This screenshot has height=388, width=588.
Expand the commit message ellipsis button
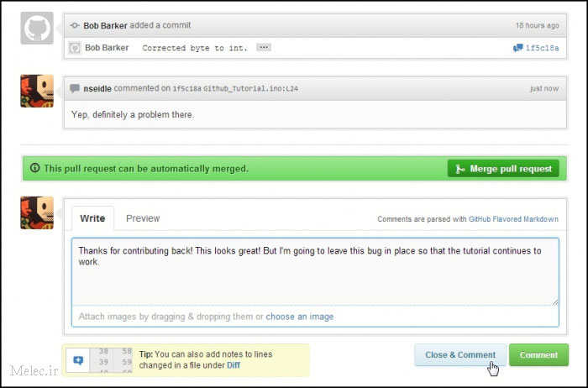[264, 48]
